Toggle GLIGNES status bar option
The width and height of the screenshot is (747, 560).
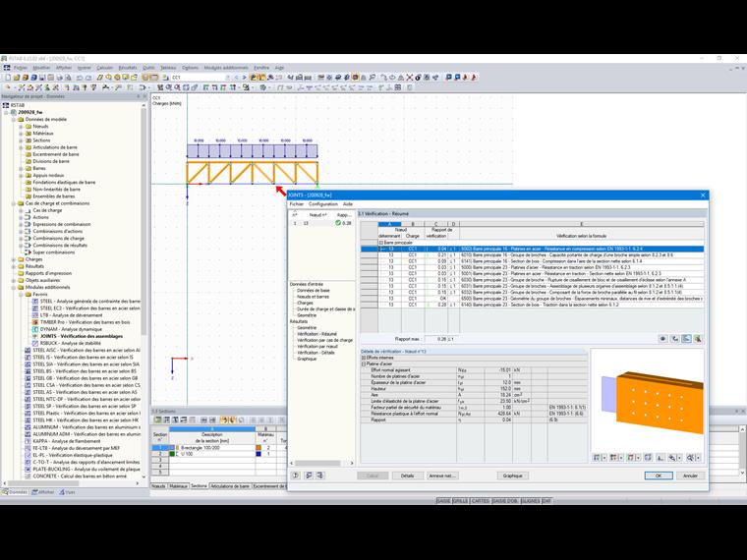tap(530, 501)
